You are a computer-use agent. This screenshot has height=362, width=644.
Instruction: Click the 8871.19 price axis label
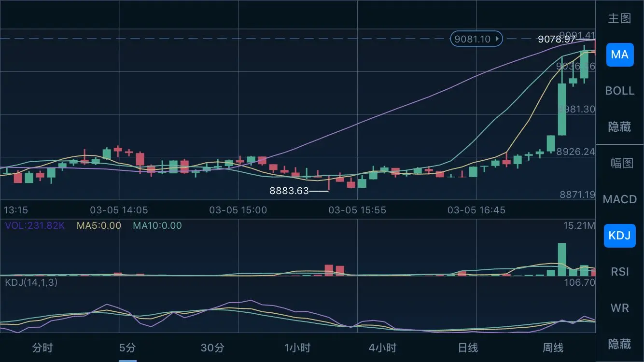coord(577,195)
